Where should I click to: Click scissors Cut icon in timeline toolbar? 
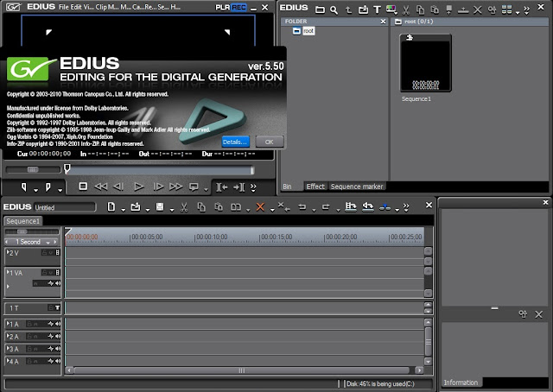pos(184,207)
